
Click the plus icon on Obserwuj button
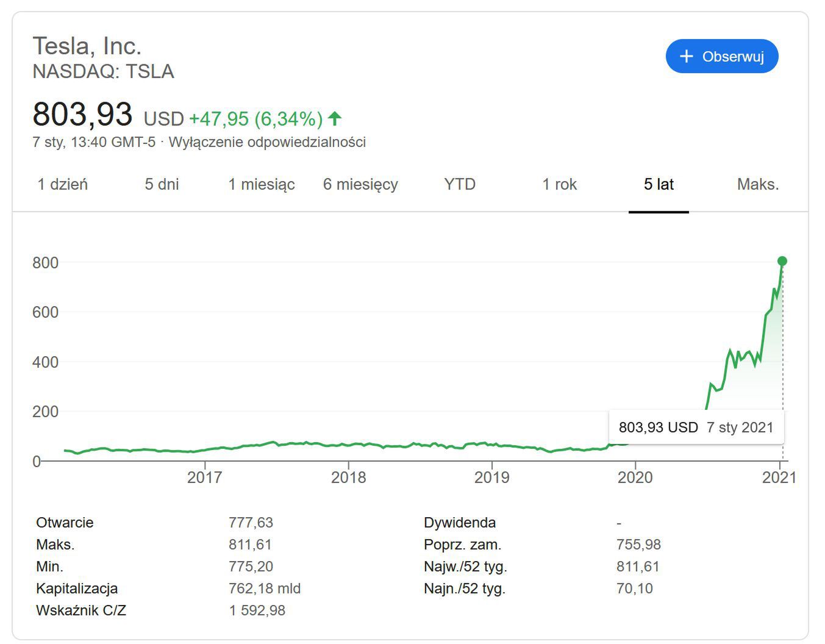click(687, 57)
